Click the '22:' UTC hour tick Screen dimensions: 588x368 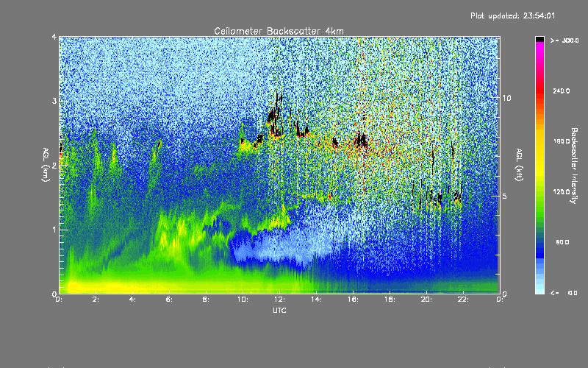[463, 300]
